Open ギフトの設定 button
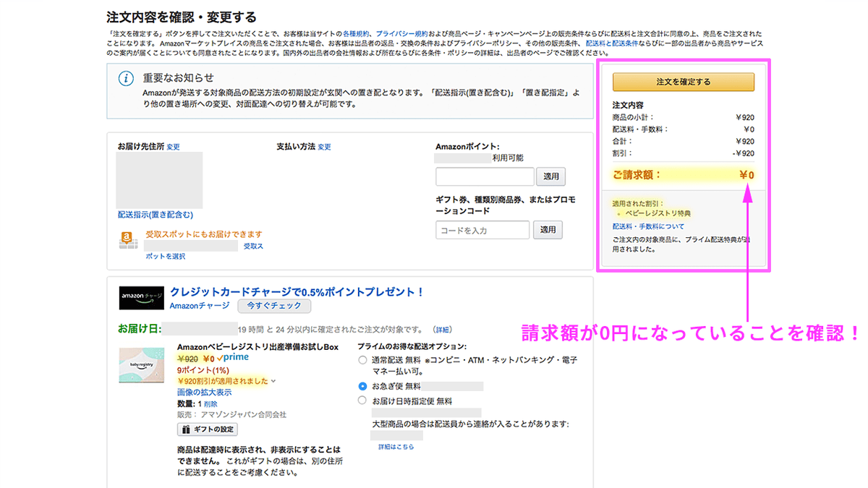Viewport: 868px width, 488px height. tap(208, 429)
